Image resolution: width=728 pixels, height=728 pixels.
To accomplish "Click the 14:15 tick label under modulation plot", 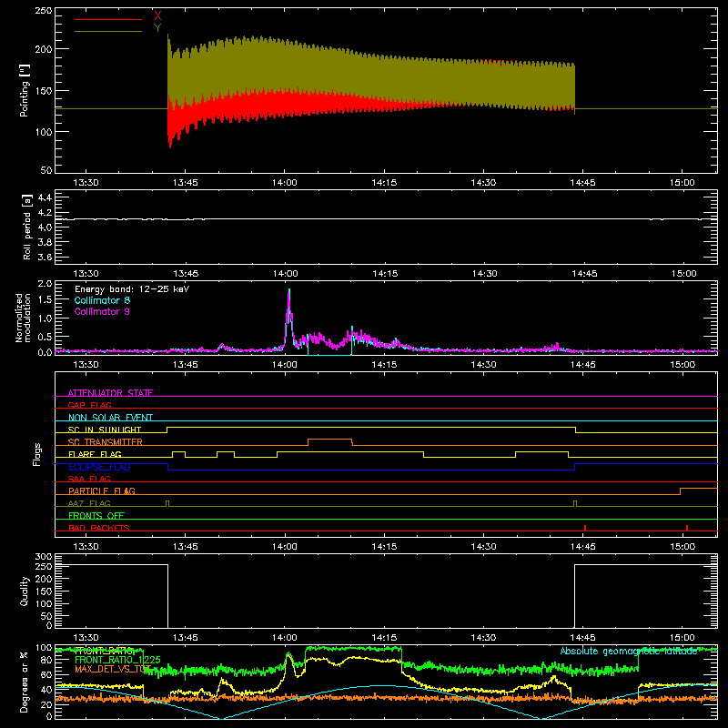I will coord(384,365).
